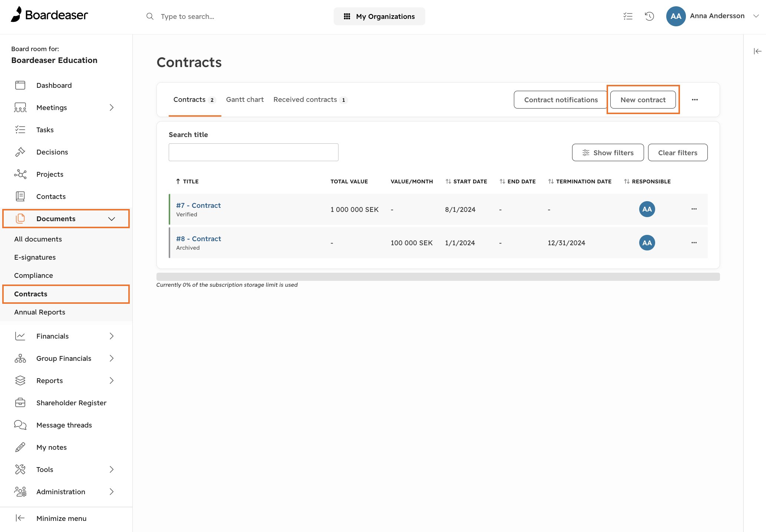Click the Meetings sidebar icon
The image size is (766, 532).
point(20,107)
